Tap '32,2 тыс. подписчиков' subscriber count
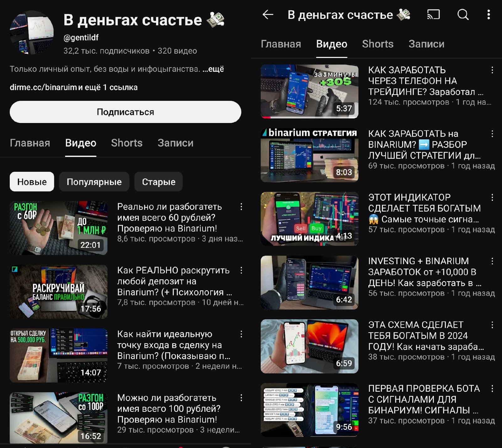502x448 pixels. click(106, 51)
